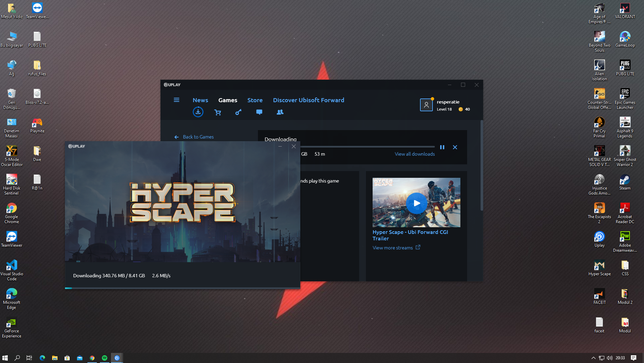Cancel the download with the X icon
Viewport: 644px width, 363px height.
(x=455, y=147)
